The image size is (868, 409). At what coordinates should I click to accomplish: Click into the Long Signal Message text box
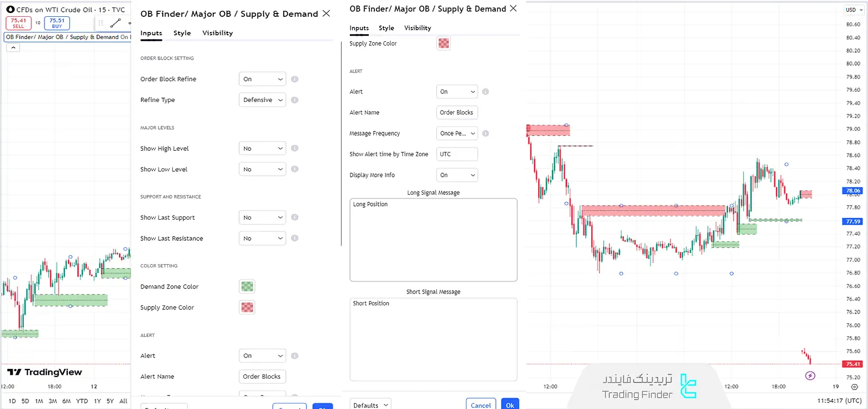[x=433, y=240]
